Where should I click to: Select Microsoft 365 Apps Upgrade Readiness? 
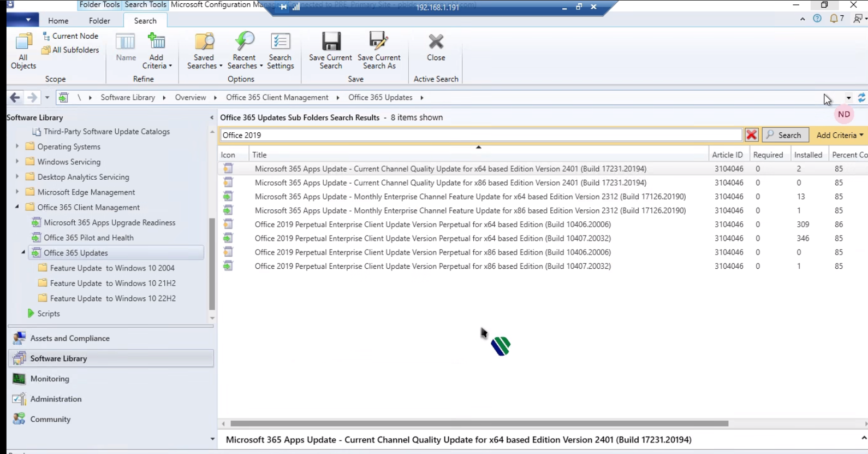[x=110, y=222]
